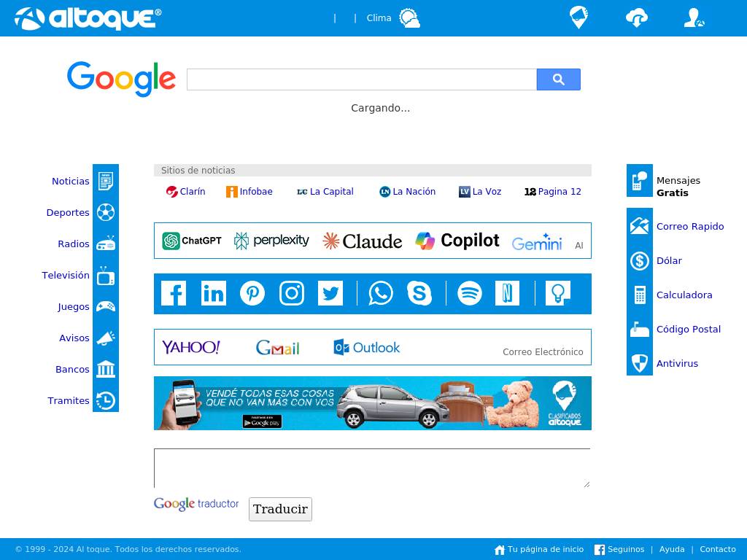This screenshot has width=747, height=560.
Task: Open the Clarín news link
Action: (186, 192)
